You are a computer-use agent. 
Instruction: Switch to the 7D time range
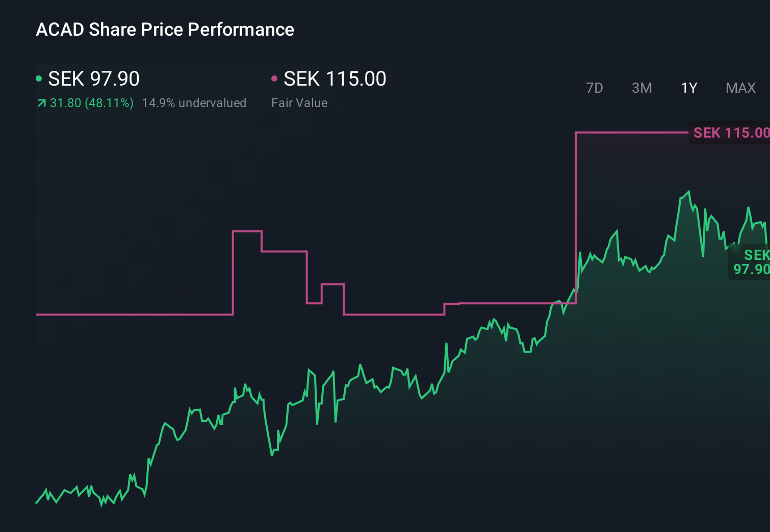click(595, 88)
